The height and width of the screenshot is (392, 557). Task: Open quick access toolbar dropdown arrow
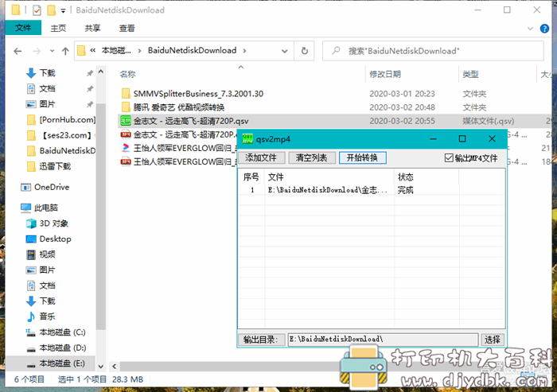pyautogui.click(x=63, y=10)
